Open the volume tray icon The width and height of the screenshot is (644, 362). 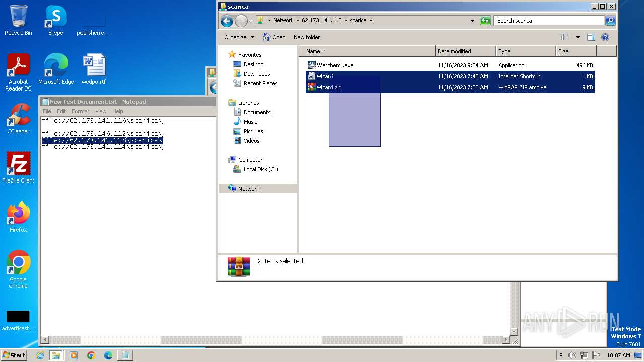click(x=572, y=355)
